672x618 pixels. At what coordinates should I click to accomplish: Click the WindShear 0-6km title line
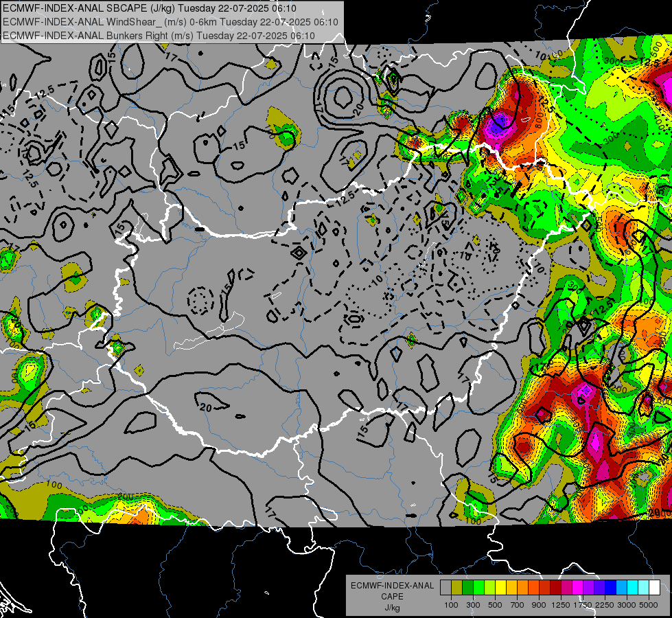click(x=170, y=22)
